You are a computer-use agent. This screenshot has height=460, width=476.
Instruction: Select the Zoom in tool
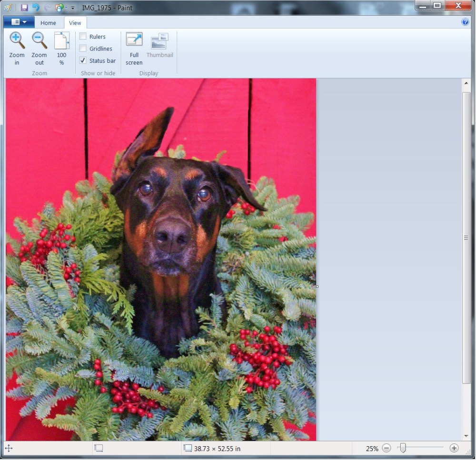[x=17, y=48]
